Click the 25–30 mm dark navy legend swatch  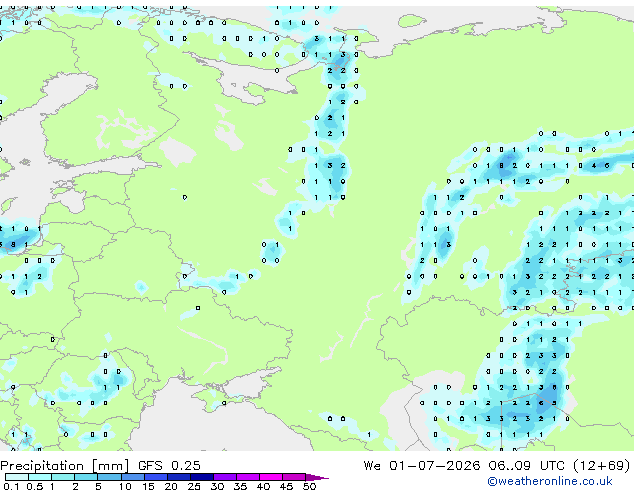202,477
